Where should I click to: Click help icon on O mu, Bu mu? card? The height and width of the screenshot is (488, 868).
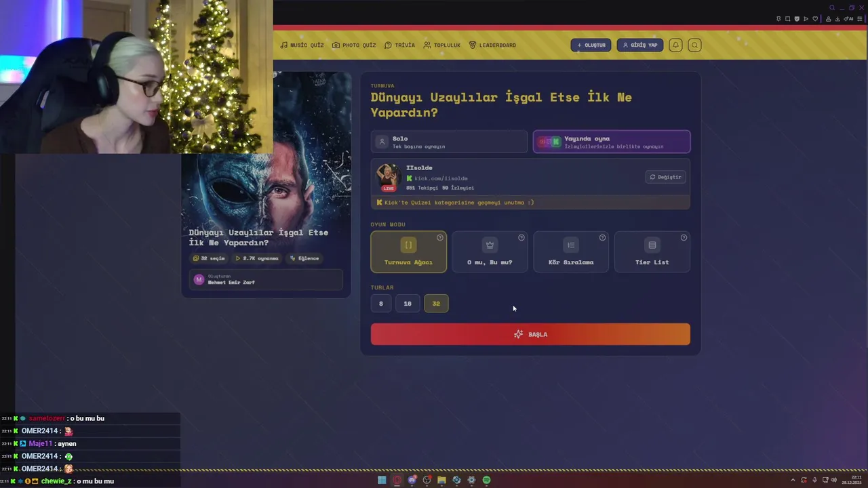click(x=521, y=237)
